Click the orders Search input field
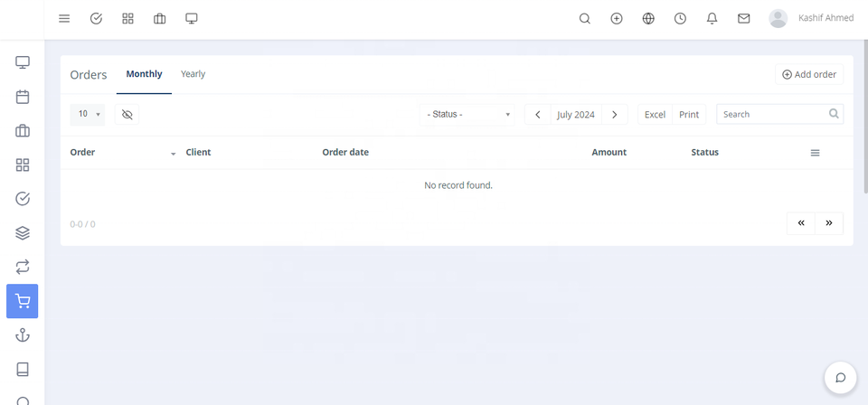 pos(773,115)
